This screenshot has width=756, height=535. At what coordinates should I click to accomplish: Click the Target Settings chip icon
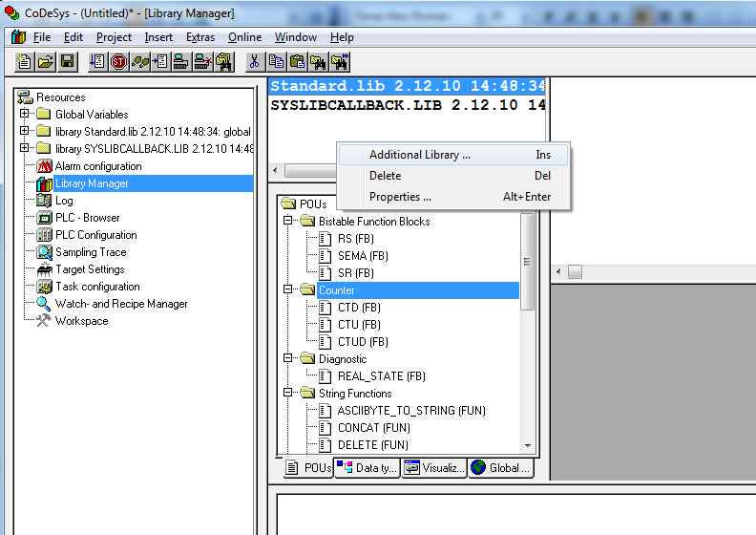[44, 269]
